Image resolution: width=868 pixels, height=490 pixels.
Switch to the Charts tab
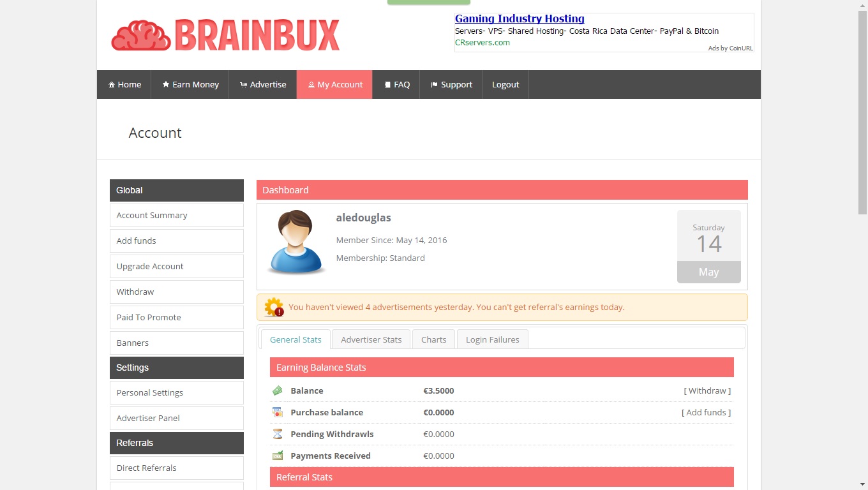click(x=433, y=339)
